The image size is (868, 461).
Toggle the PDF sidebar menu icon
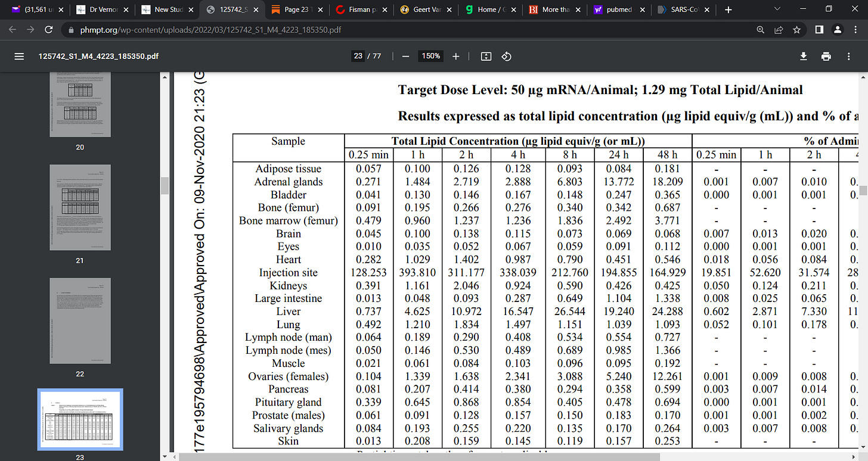tap(19, 56)
